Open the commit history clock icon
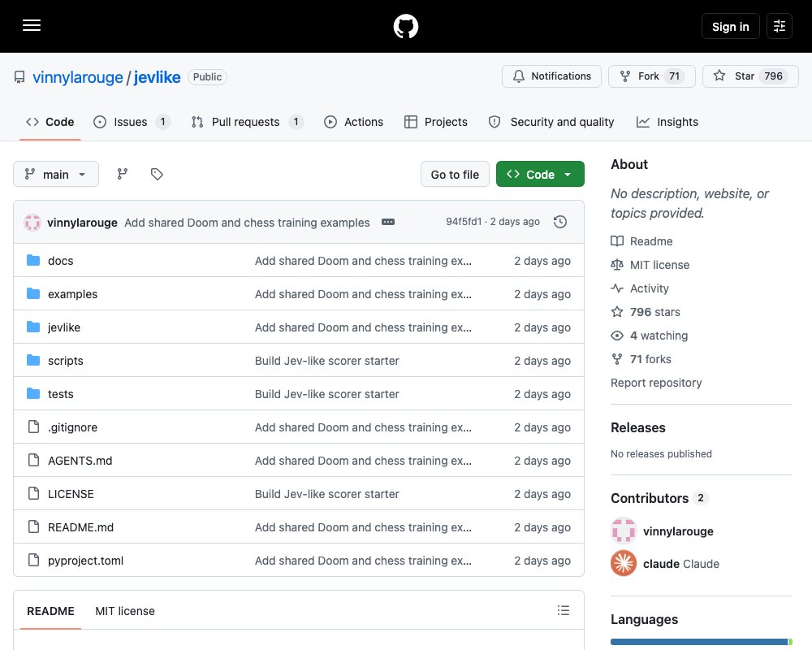 tap(560, 222)
